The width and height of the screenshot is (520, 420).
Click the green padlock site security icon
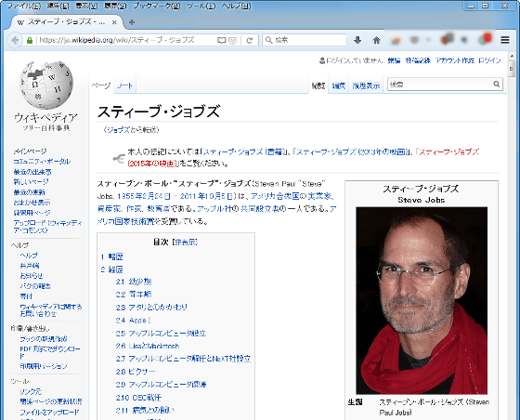tap(30, 40)
